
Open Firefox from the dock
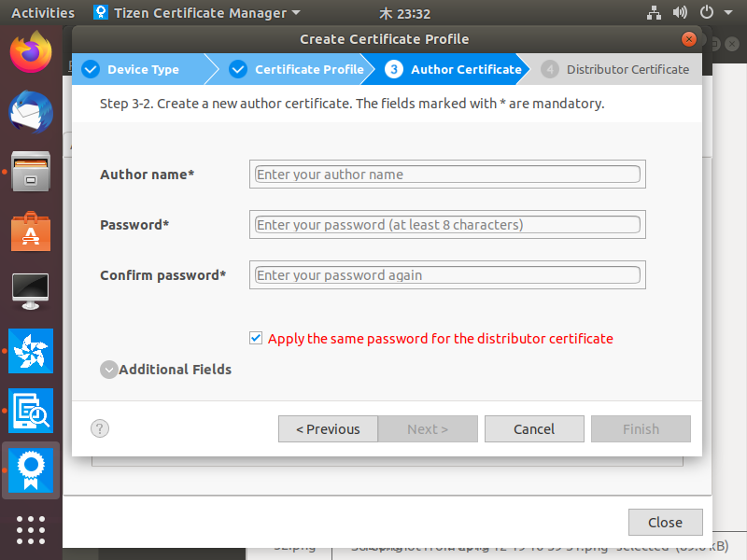[31, 52]
